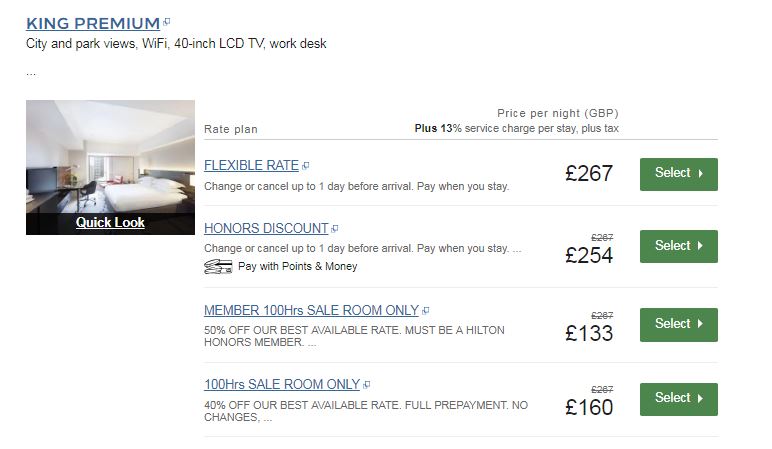Click the popup icon next to FLEXIBLE RATE
772x449 pixels.
[x=306, y=165]
